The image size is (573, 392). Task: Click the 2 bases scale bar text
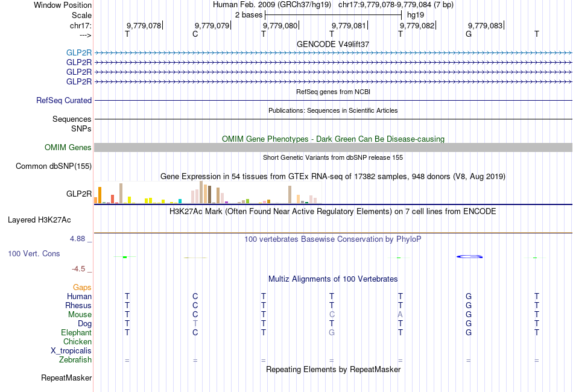249,15
